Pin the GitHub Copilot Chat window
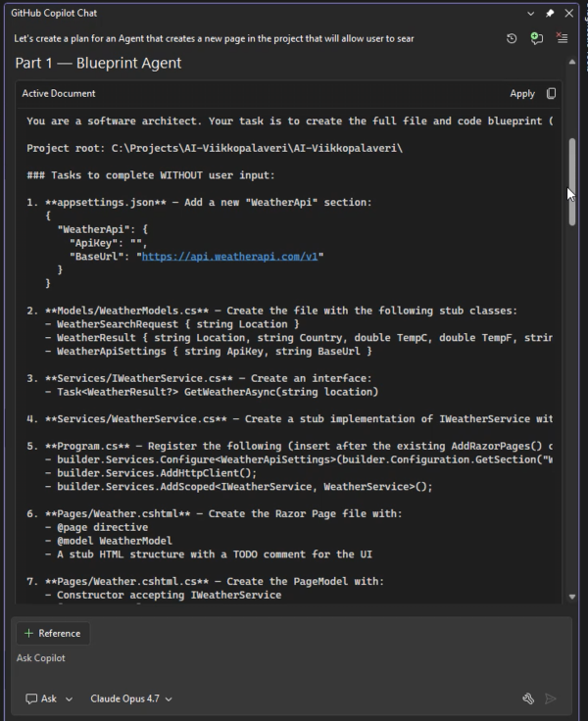The height and width of the screenshot is (721, 588). (x=550, y=14)
